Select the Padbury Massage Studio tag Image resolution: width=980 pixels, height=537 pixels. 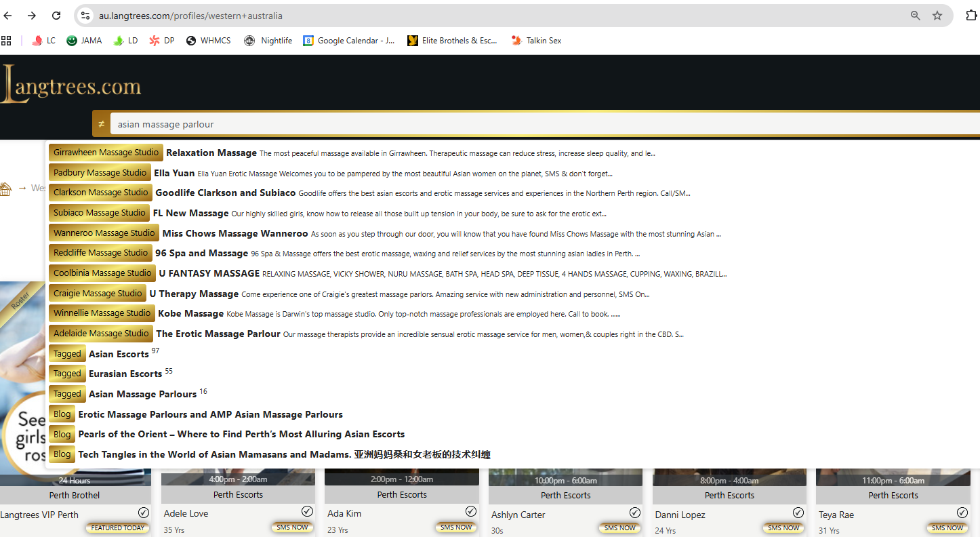pos(100,173)
